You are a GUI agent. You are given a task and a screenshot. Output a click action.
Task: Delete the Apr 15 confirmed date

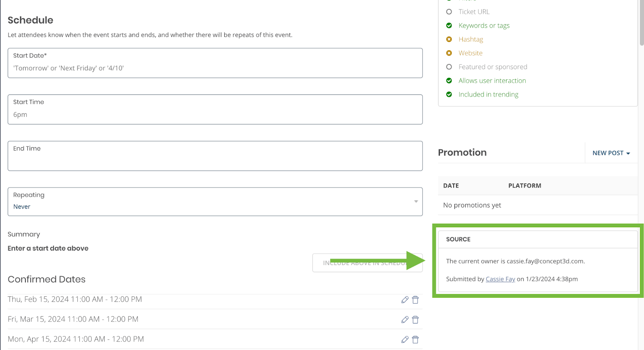coord(415,339)
